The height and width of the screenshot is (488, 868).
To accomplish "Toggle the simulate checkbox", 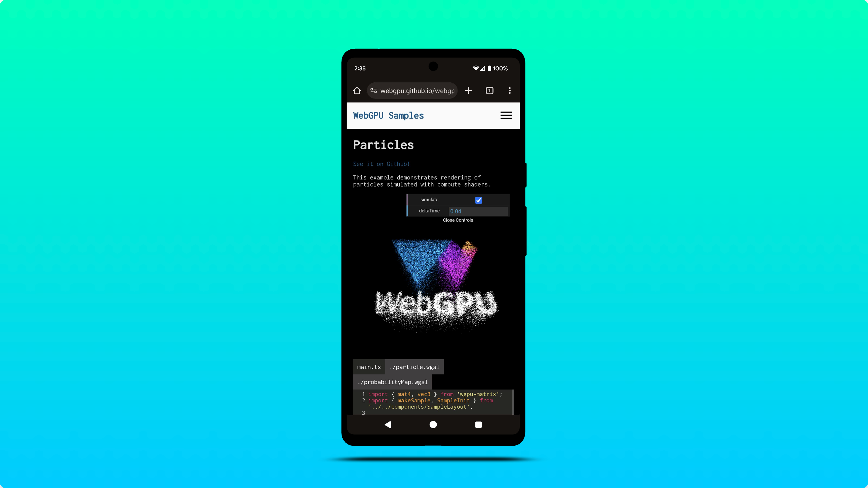I will (479, 200).
